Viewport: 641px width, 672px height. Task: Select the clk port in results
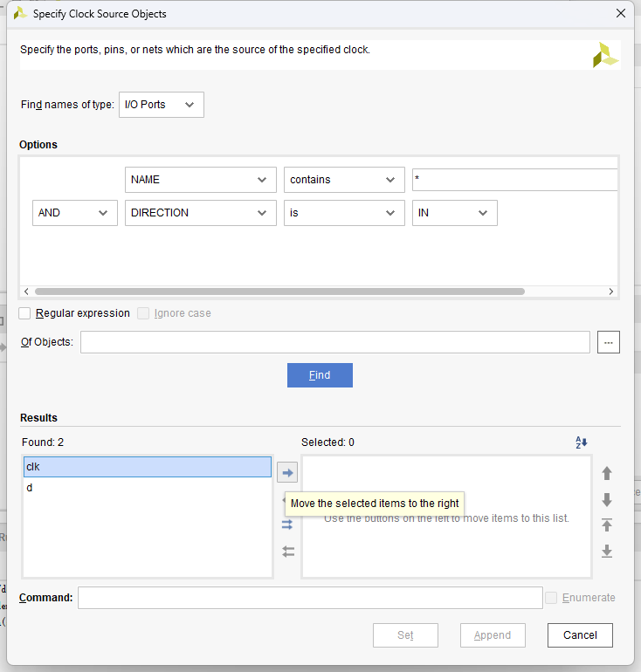(147, 467)
